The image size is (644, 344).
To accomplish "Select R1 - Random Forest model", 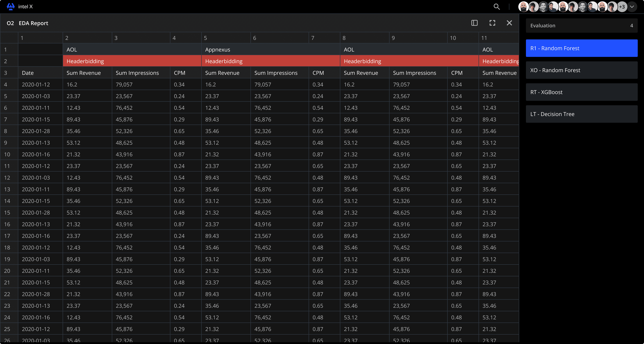I will (x=582, y=48).
